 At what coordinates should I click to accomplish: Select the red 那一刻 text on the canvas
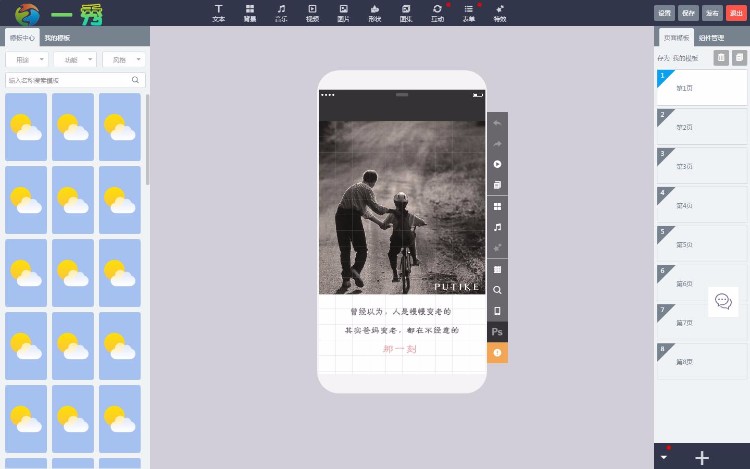click(x=400, y=349)
